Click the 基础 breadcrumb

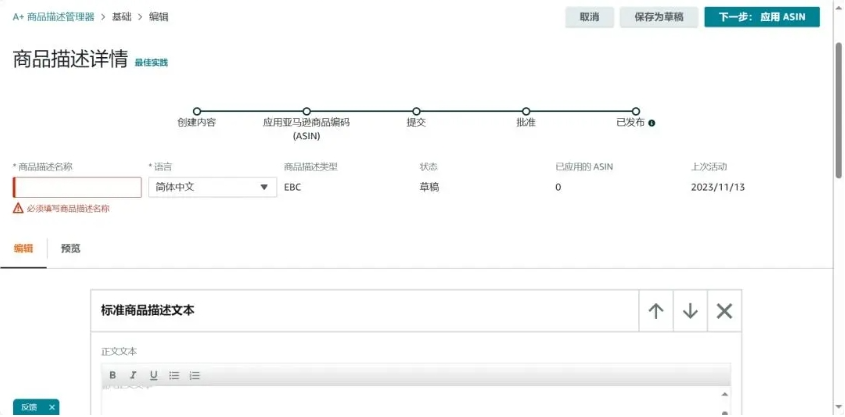[x=121, y=17]
